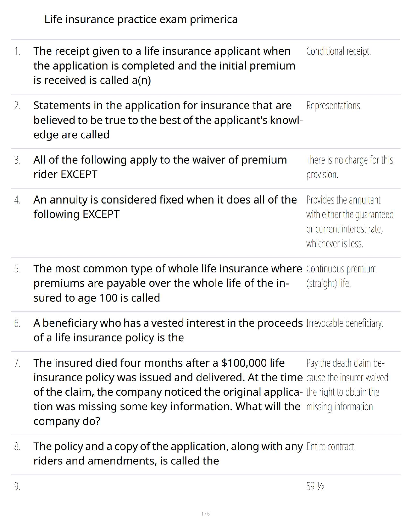Click the waiver of premium rider question
411x532 pixels.
(160, 167)
